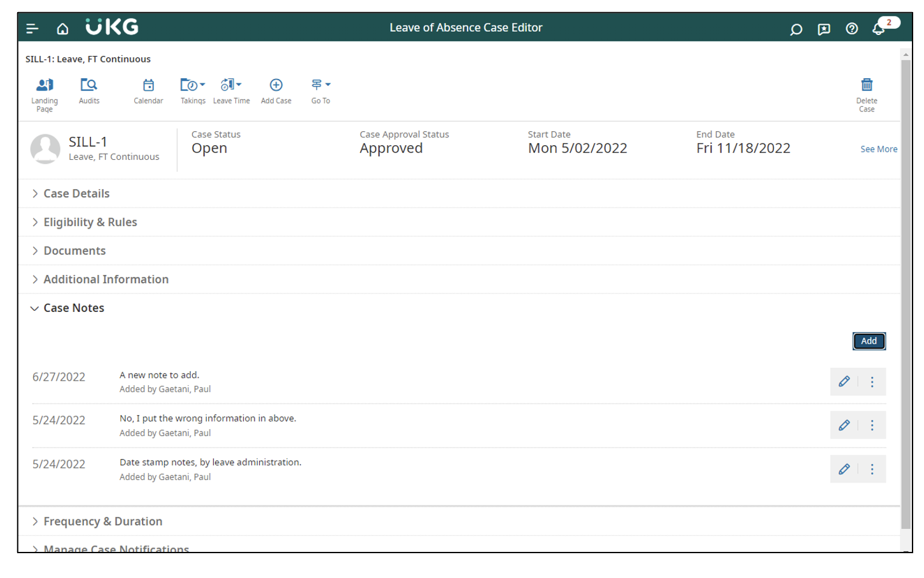Open the hamburger navigation menu
Screen dimensions: 924x578
coord(32,29)
